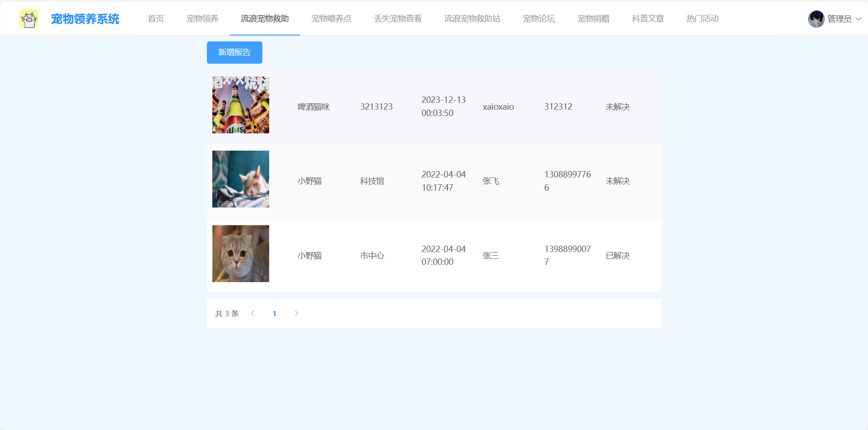868x430 pixels.
Task: Click the 新增报告 button
Action: click(x=235, y=52)
